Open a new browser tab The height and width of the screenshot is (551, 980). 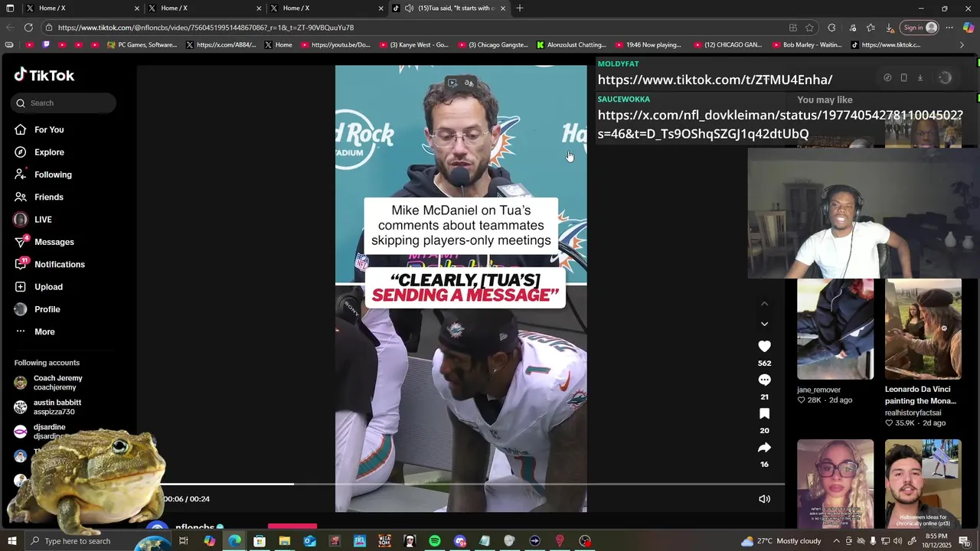[x=520, y=8]
